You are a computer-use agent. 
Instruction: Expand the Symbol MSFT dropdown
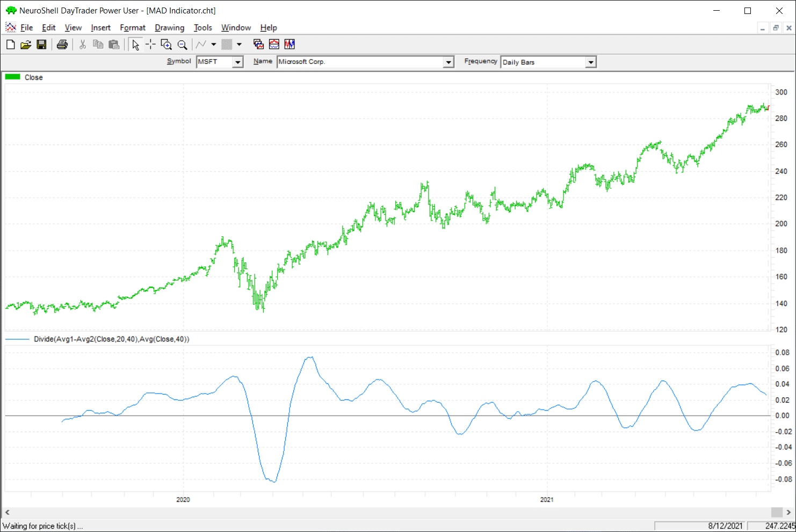pos(237,62)
